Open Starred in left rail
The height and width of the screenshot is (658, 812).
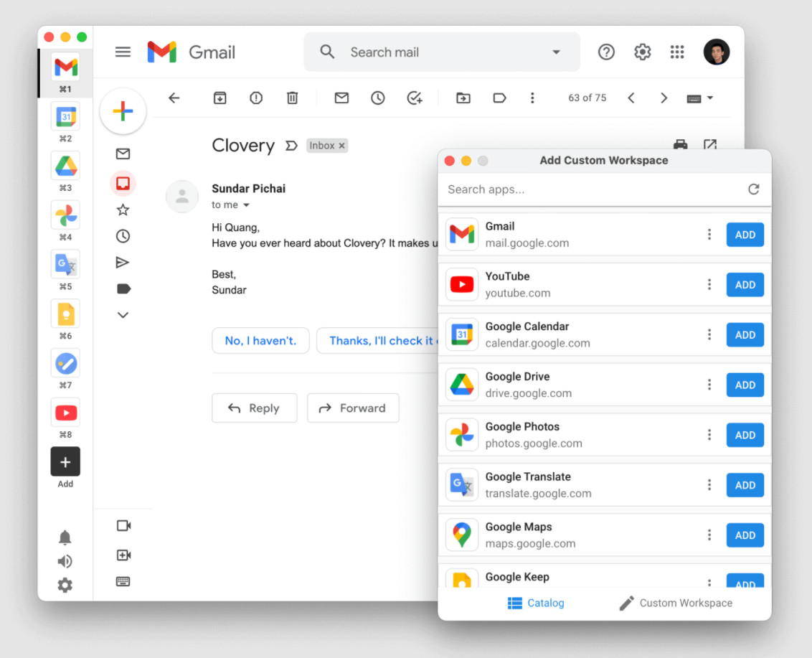(123, 210)
